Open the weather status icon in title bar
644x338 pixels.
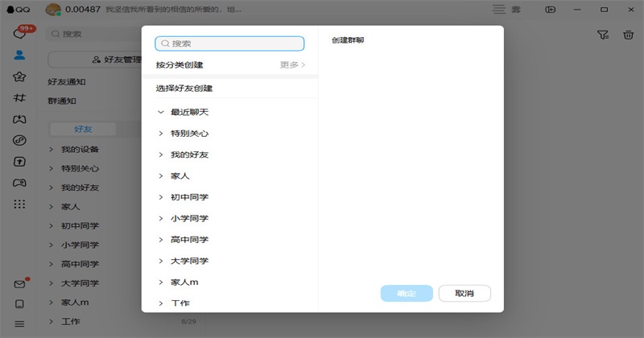point(515,10)
